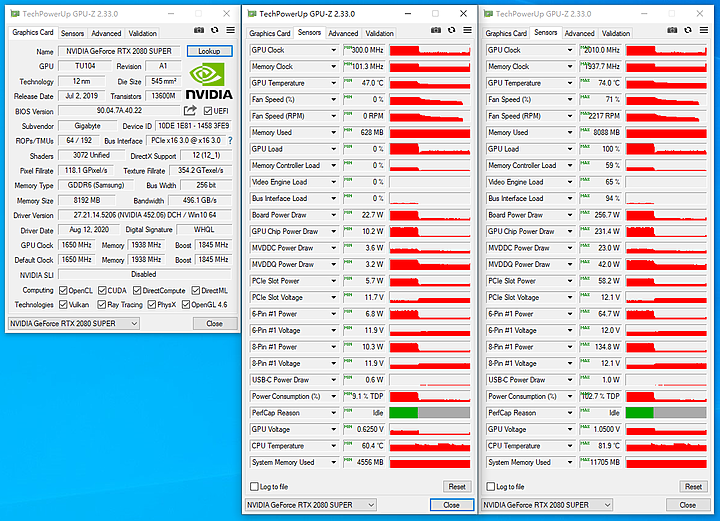Viewport: 720px width, 521px height.
Task: Click the NVIDIA logo in Graphics Card tab
Action: 209,81
